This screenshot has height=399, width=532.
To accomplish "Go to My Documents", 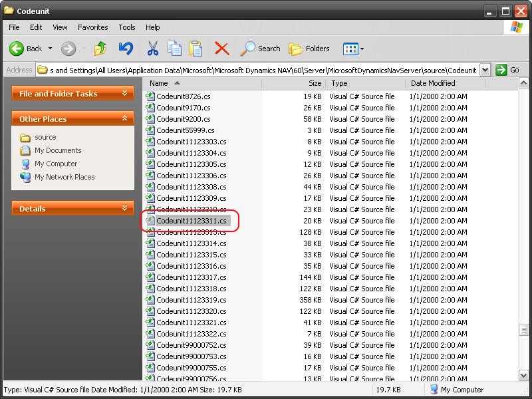I will point(58,150).
